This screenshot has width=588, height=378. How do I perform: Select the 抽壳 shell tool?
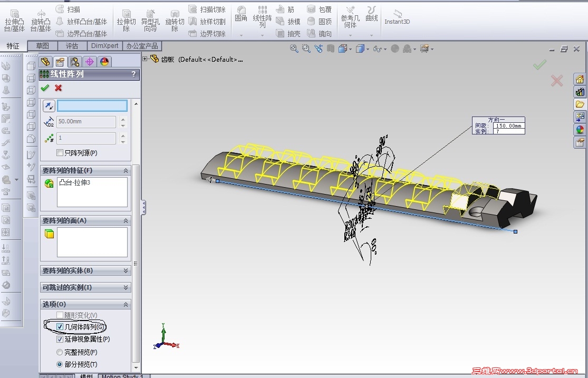pyautogui.click(x=288, y=33)
